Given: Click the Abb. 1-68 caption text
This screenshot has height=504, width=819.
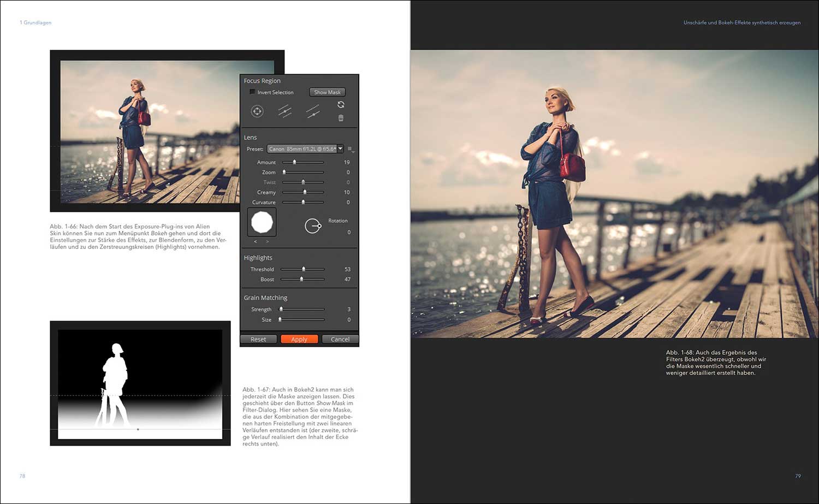Looking at the screenshot, I should pyautogui.click(x=716, y=363).
